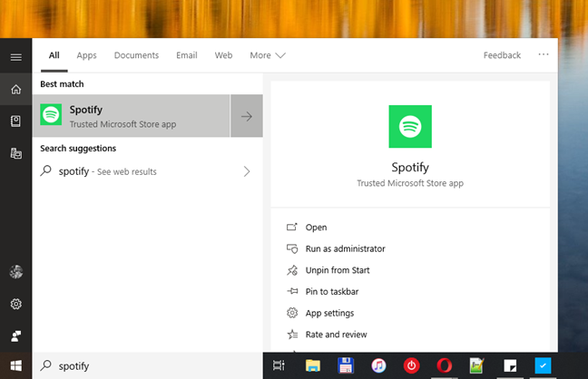The width and height of the screenshot is (588, 379).
Task: Open the Settings gear in sidebar
Action: [x=15, y=304]
